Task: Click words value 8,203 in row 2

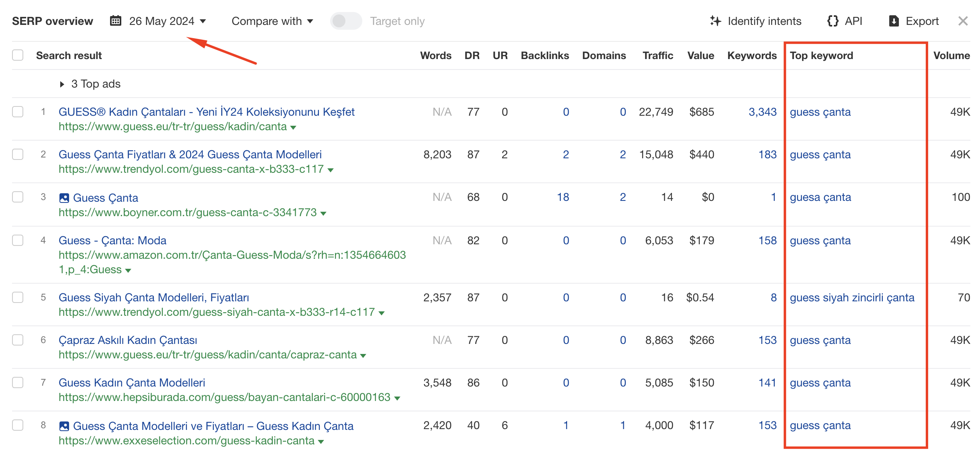Action: 437,154
